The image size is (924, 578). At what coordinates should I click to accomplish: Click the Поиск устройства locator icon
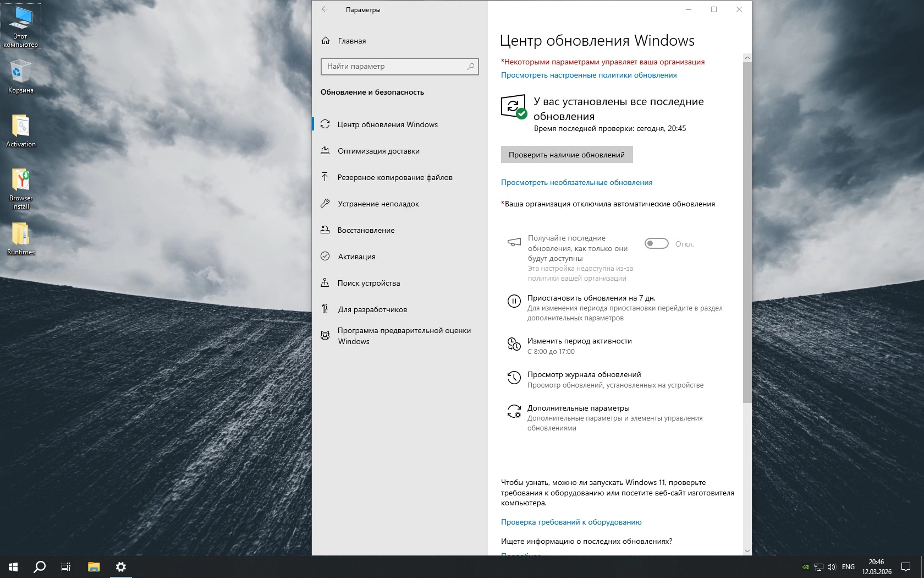325,283
